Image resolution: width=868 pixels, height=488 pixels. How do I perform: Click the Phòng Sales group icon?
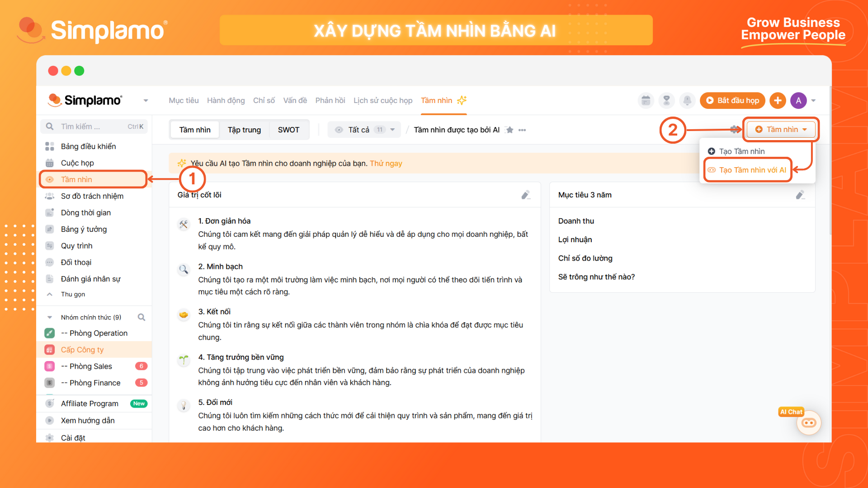50,366
